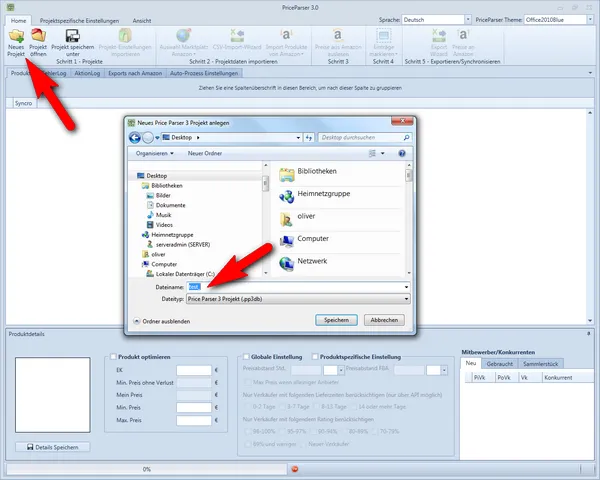Click the Konkurrent column header
The width and height of the screenshot is (600, 480).
click(x=568, y=377)
